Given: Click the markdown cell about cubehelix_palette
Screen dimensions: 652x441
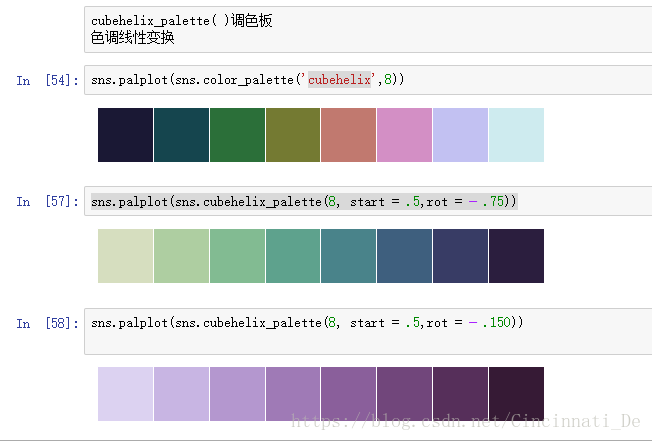Looking at the screenshot, I should [x=368, y=29].
